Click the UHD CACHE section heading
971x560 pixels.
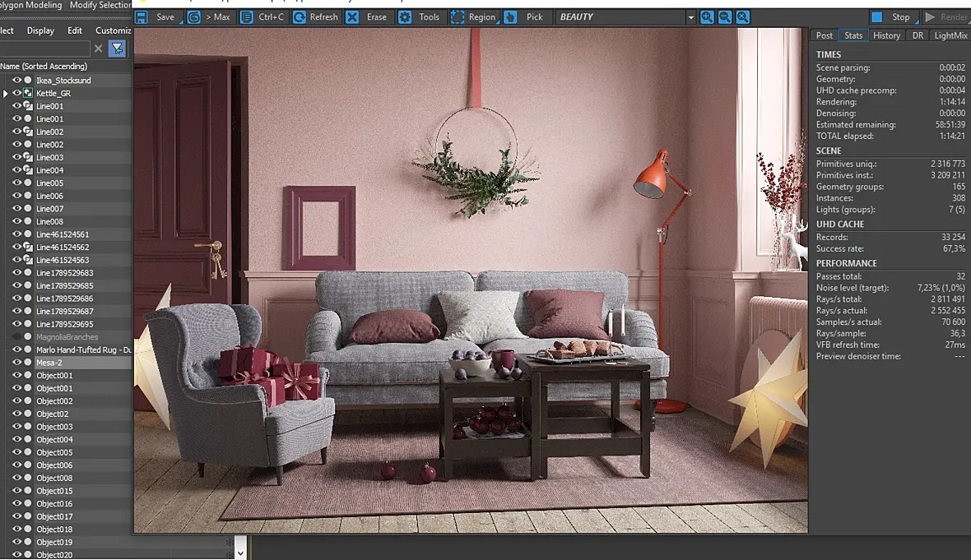[x=839, y=224]
